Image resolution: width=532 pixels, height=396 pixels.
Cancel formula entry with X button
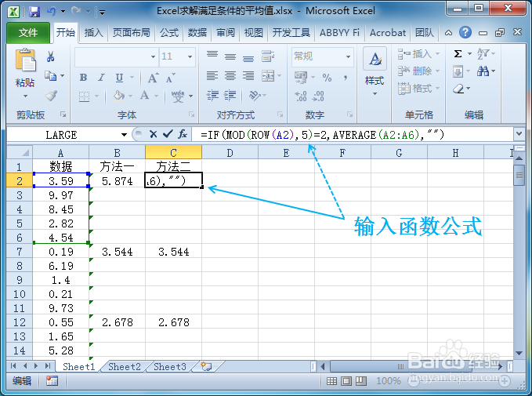tap(153, 134)
